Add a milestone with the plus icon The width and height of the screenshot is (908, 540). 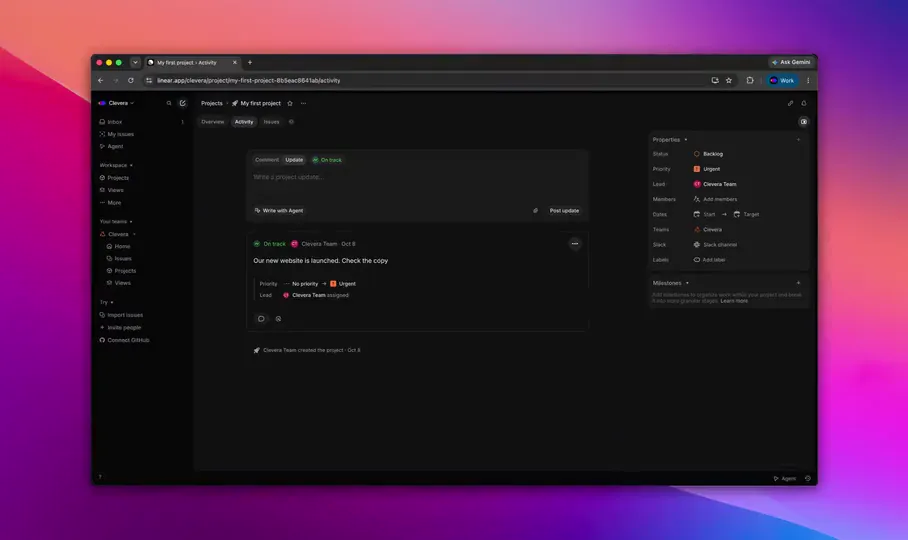coord(799,283)
